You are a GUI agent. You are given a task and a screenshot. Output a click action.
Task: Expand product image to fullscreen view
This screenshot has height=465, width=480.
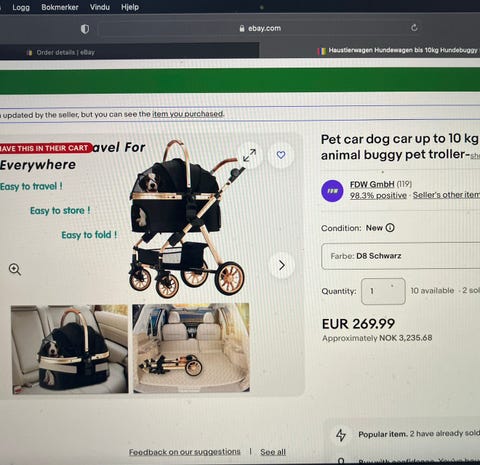(x=249, y=155)
